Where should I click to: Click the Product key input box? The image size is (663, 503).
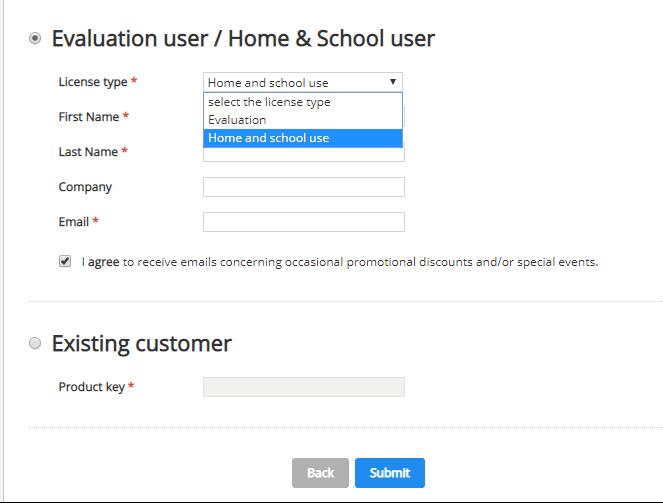click(x=303, y=387)
